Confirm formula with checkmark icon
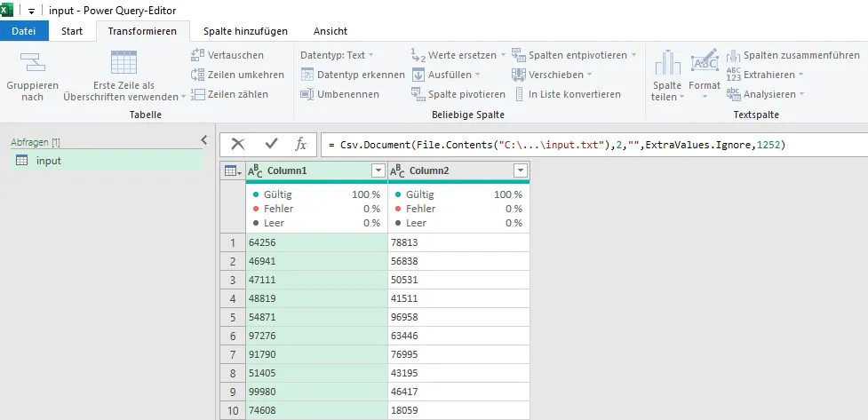The width and height of the screenshot is (868, 420). [271, 145]
